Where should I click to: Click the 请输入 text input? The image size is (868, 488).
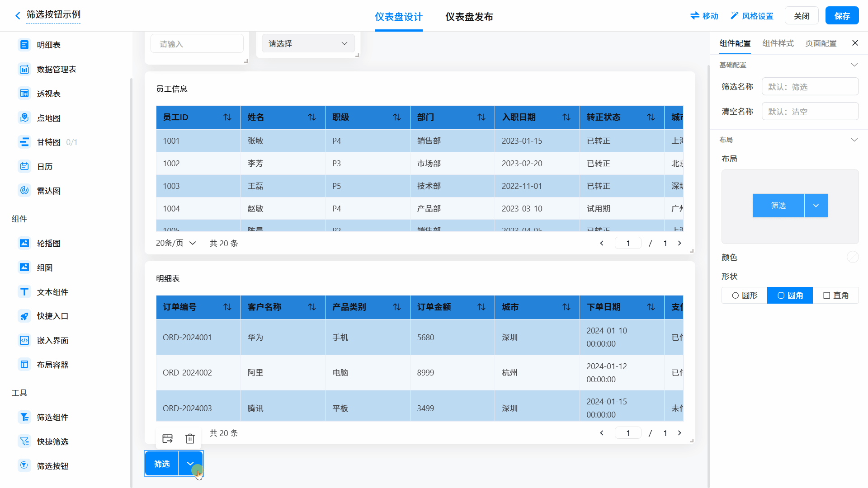[x=197, y=44]
